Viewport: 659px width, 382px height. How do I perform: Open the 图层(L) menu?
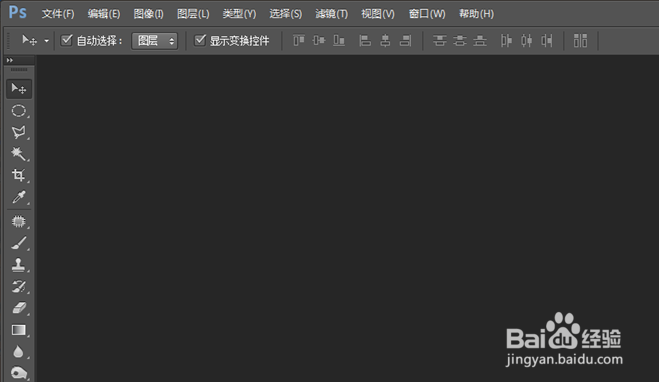[193, 14]
